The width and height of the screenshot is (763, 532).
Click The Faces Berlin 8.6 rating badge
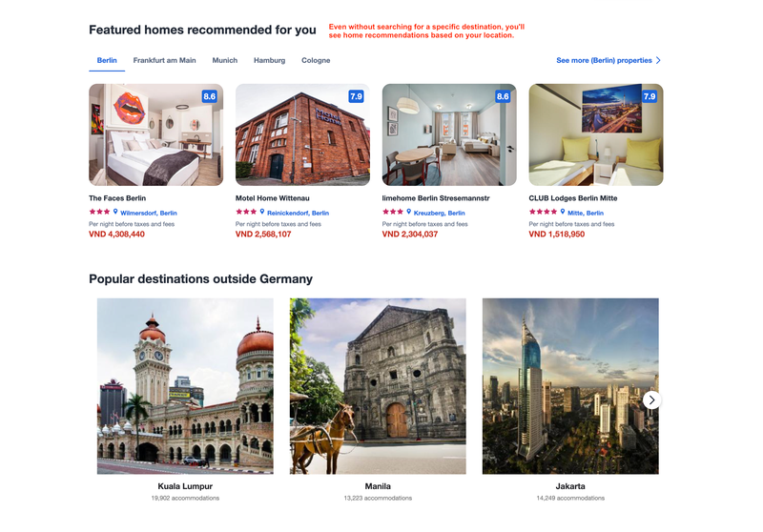coord(209,96)
